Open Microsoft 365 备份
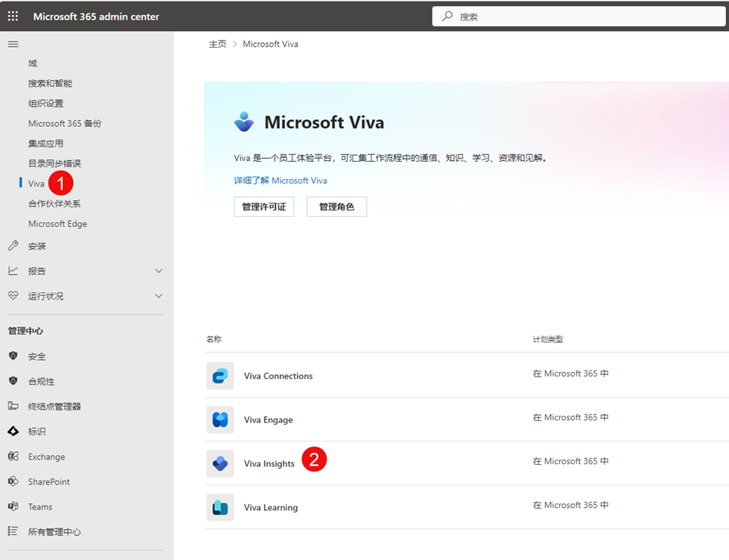The height and width of the screenshot is (560, 729). 64,123
